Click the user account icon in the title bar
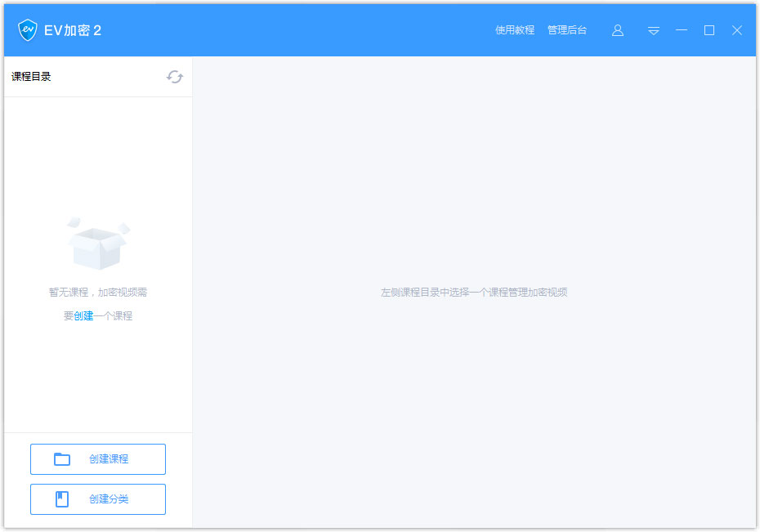 [618, 30]
